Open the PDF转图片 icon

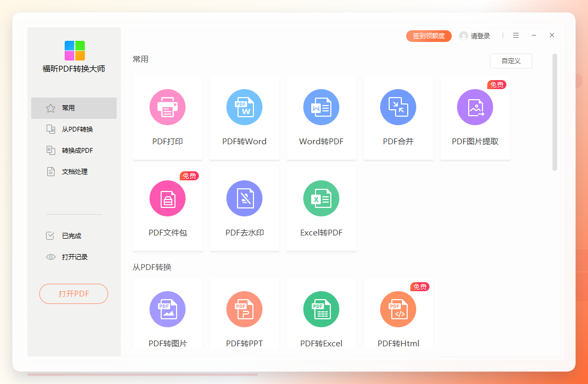168,309
